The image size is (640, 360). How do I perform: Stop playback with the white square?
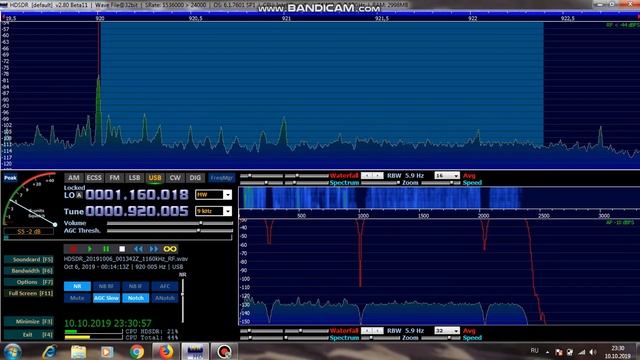click(x=122, y=249)
